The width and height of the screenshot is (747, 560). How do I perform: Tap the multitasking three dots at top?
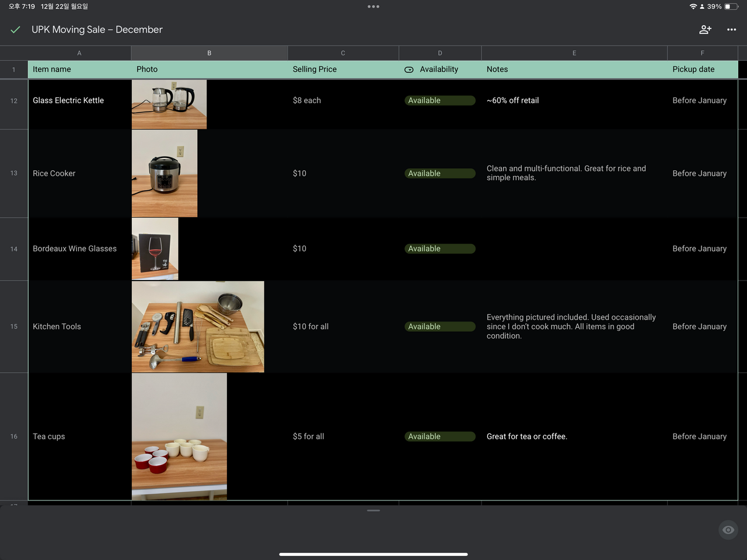pyautogui.click(x=373, y=7)
